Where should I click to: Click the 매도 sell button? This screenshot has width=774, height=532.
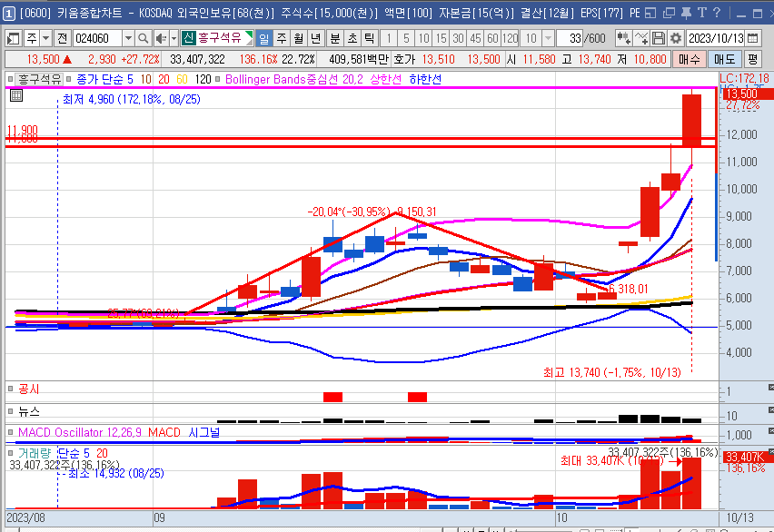coord(723,58)
